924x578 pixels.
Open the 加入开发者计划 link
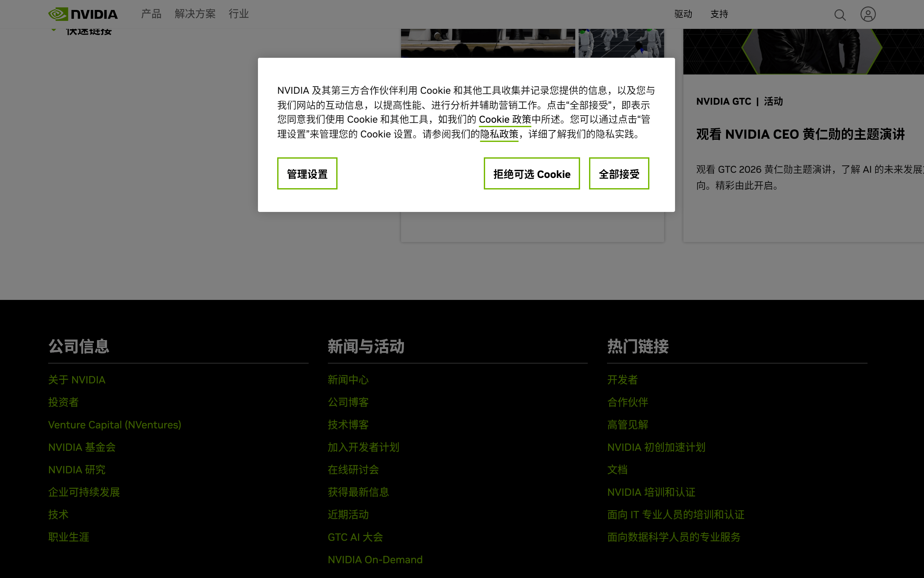click(x=364, y=447)
